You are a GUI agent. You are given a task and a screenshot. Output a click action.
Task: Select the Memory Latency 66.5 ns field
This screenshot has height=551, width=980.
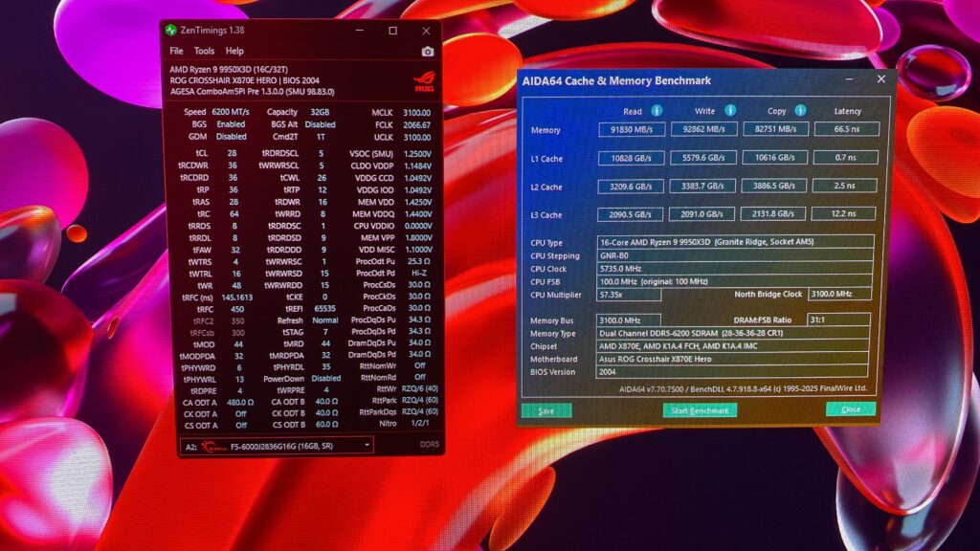(847, 129)
